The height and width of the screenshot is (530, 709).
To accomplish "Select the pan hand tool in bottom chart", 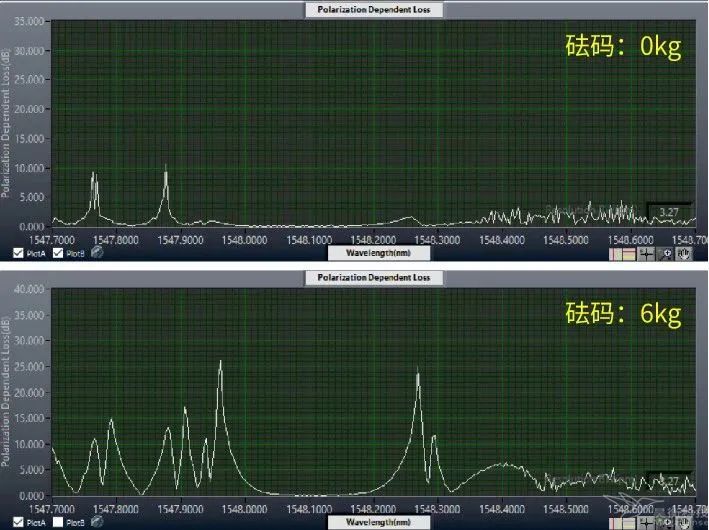I will pyautogui.click(x=684, y=521).
